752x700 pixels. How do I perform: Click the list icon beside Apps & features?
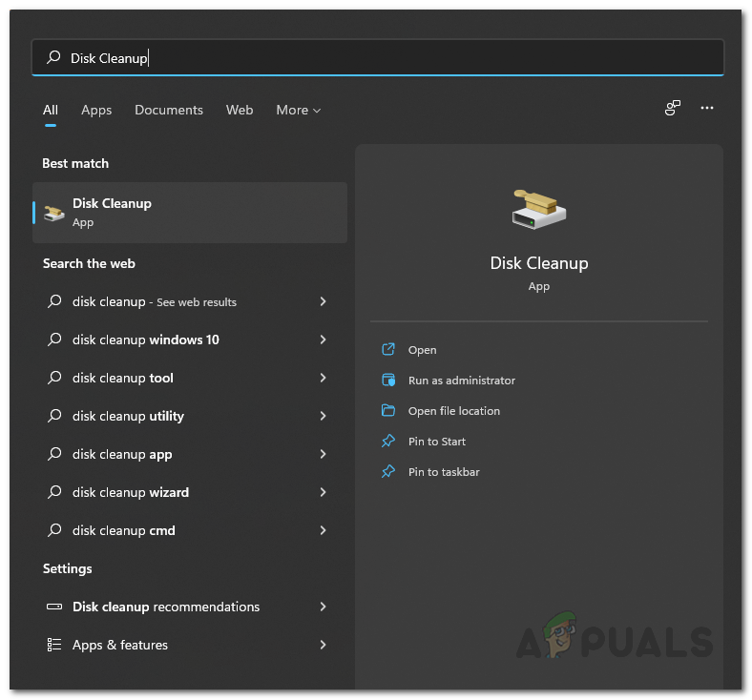pyautogui.click(x=54, y=645)
